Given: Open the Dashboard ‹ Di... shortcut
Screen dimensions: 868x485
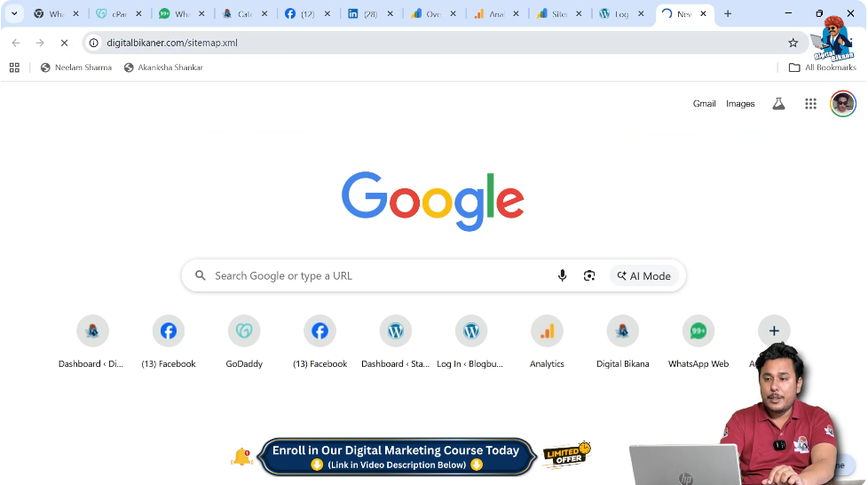Looking at the screenshot, I should click(x=92, y=341).
